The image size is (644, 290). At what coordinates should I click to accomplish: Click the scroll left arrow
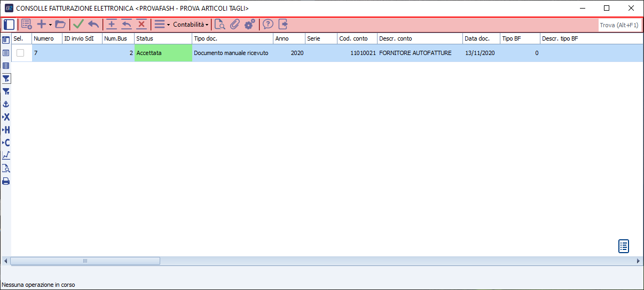pyautogui.click(x=5, y=261)
